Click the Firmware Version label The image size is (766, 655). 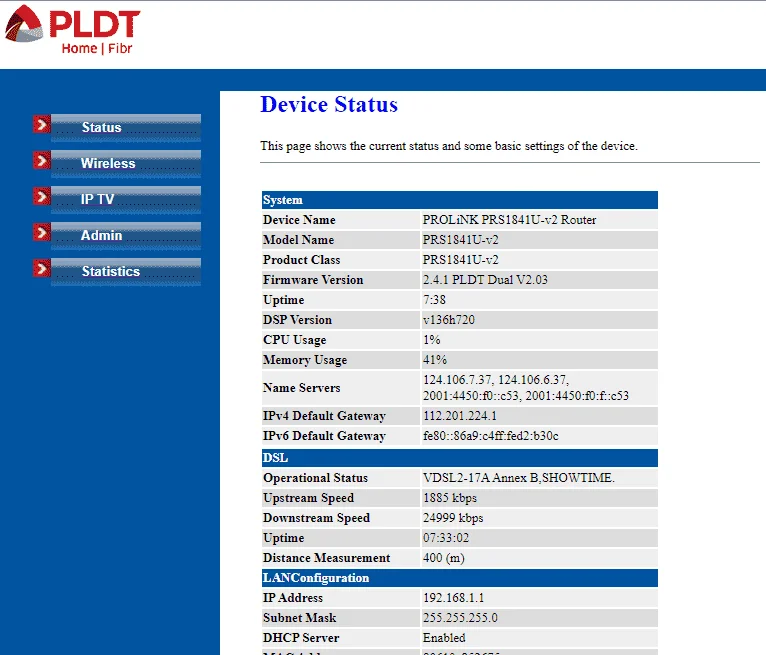click(313, 280)
